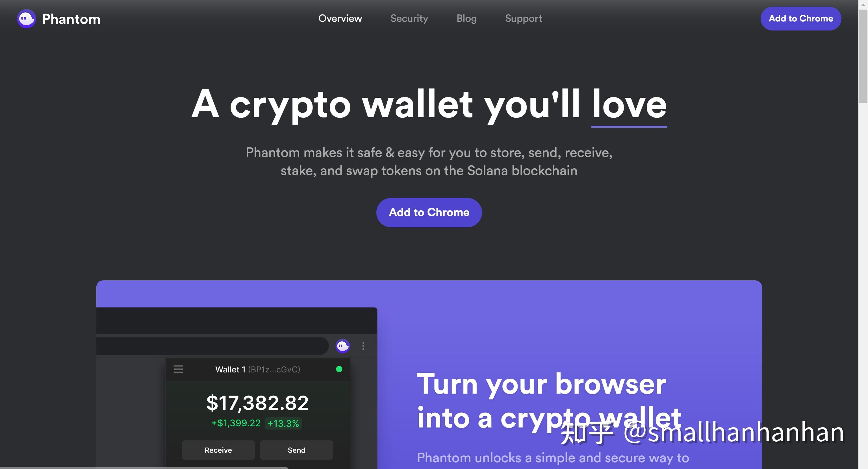The height and width of the screenshot is (469, 868).
Task: Expand the wallet address BP1z...cGvC dropdown
Action: click(x=258, y=370)
